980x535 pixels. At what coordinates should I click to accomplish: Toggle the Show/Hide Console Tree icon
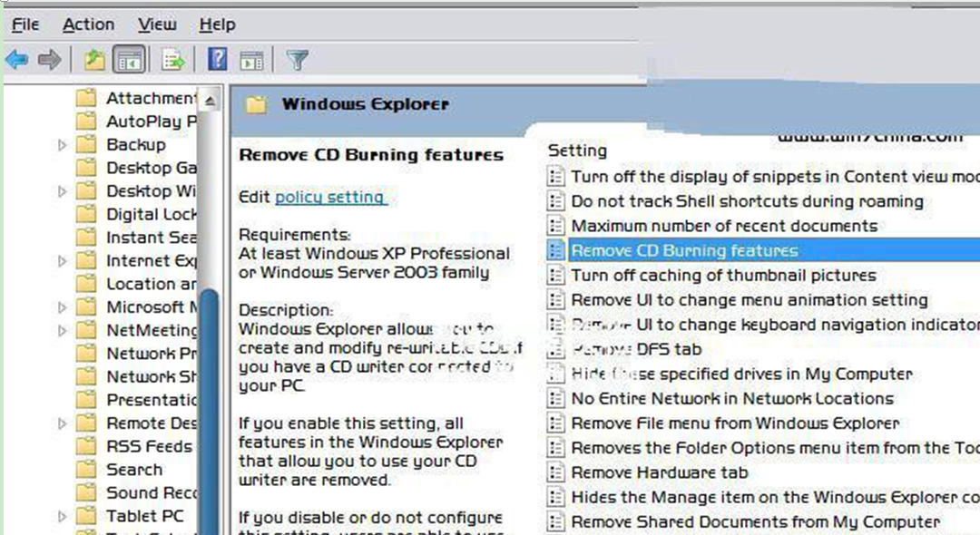(130, 60)
